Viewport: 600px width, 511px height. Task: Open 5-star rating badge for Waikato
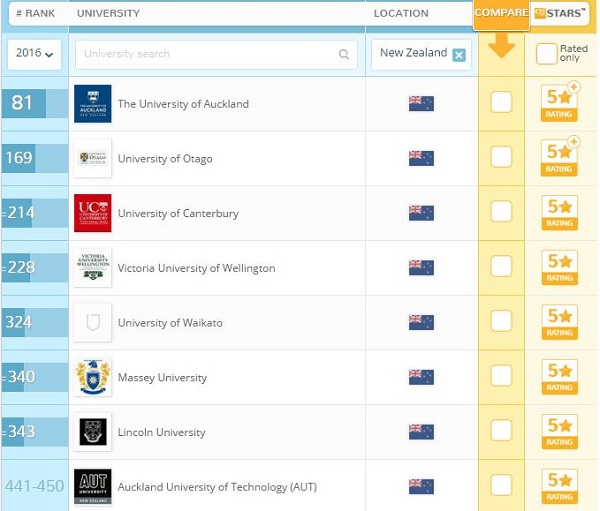click(559, 322)
